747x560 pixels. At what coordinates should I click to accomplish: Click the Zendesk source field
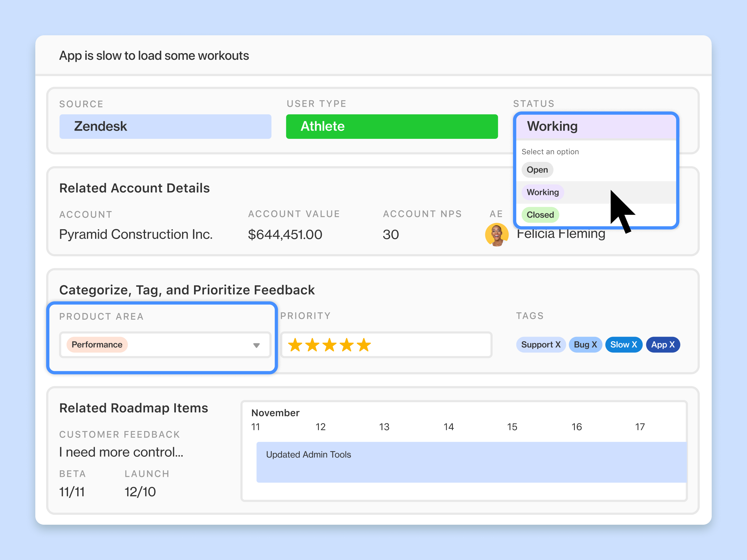[165, 126]
